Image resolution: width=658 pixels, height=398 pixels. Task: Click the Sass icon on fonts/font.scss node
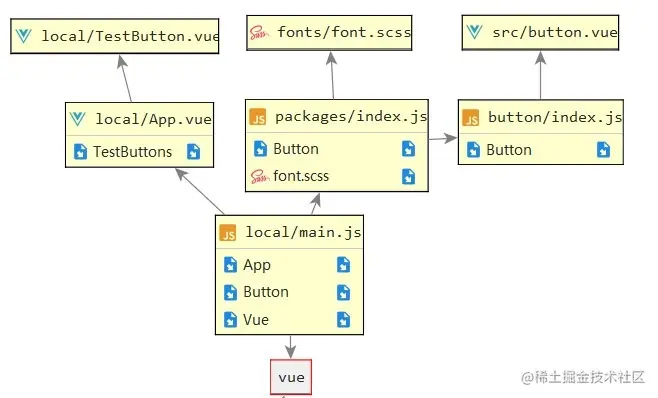point(258,33)
